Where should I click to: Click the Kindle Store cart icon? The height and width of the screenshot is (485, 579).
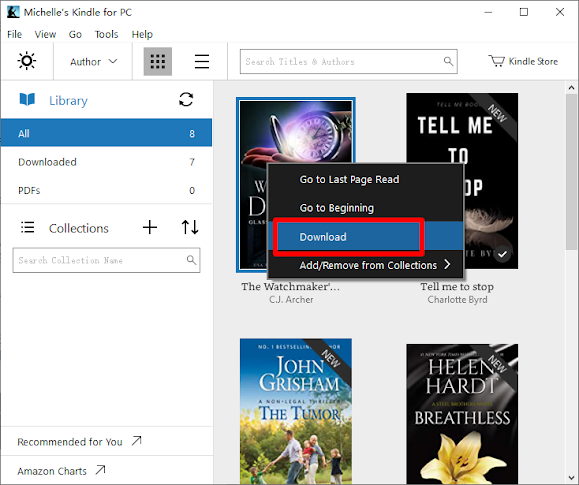pyautogui.click(x=496, y=61)
